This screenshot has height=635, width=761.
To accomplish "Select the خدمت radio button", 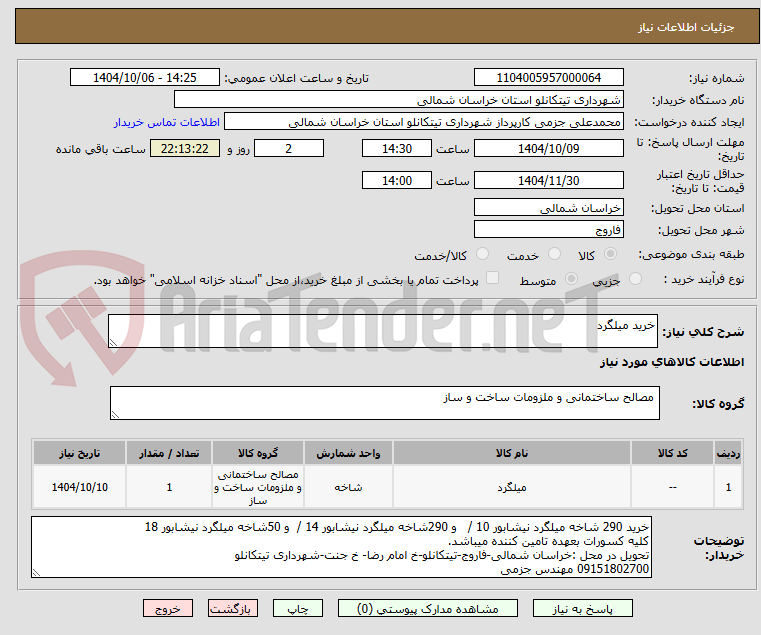I will coord(554,254).
